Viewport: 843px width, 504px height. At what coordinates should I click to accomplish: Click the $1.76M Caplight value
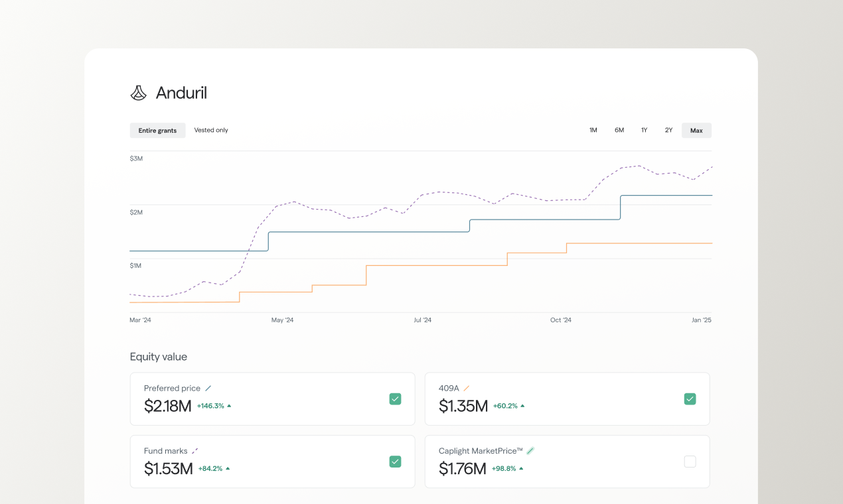[x=463, y=469]
